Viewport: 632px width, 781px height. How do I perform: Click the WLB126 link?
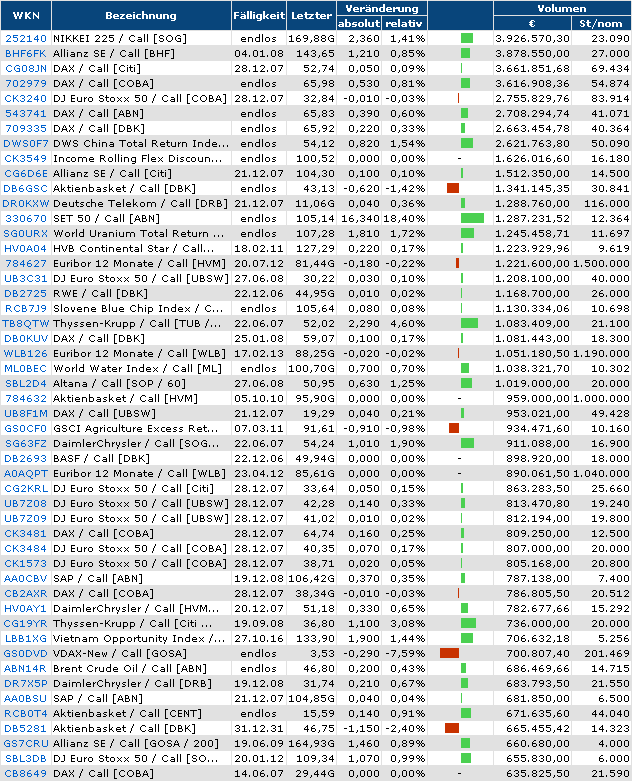coord(25,353)
